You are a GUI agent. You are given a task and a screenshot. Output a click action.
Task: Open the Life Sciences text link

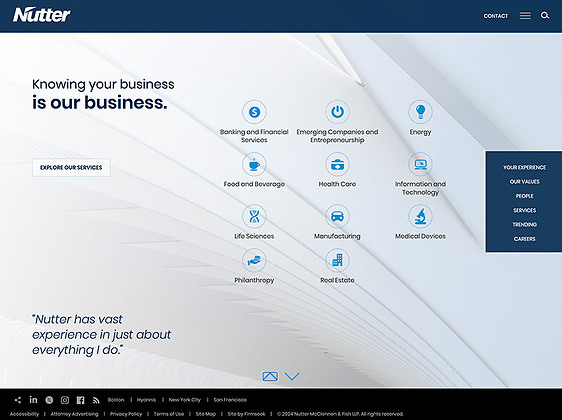click(x=254, y=236)
